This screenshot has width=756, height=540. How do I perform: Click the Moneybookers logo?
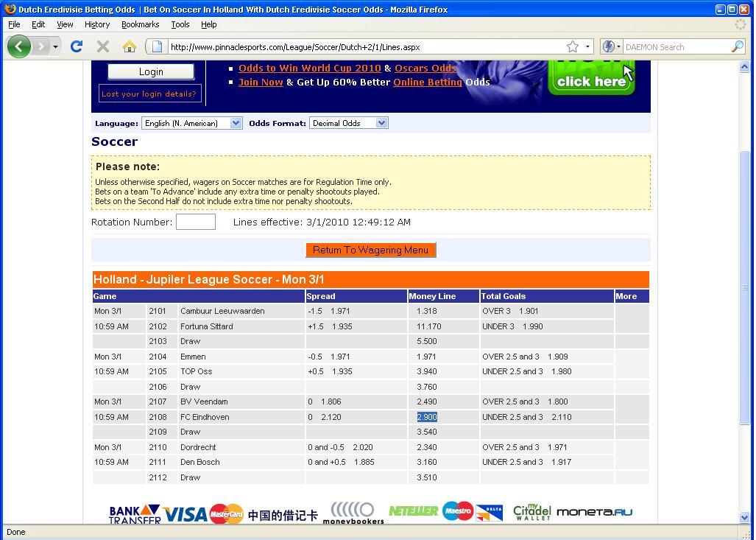pos(353,513)
